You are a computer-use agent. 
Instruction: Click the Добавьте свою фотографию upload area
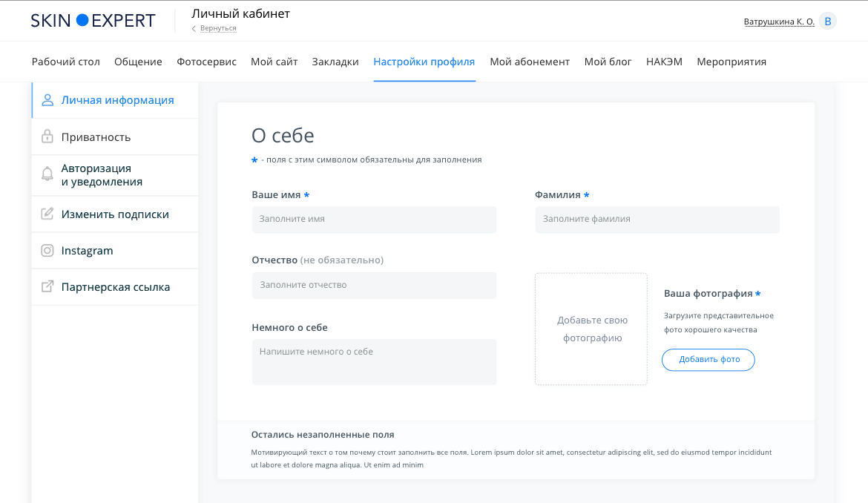tap(591, 329)
